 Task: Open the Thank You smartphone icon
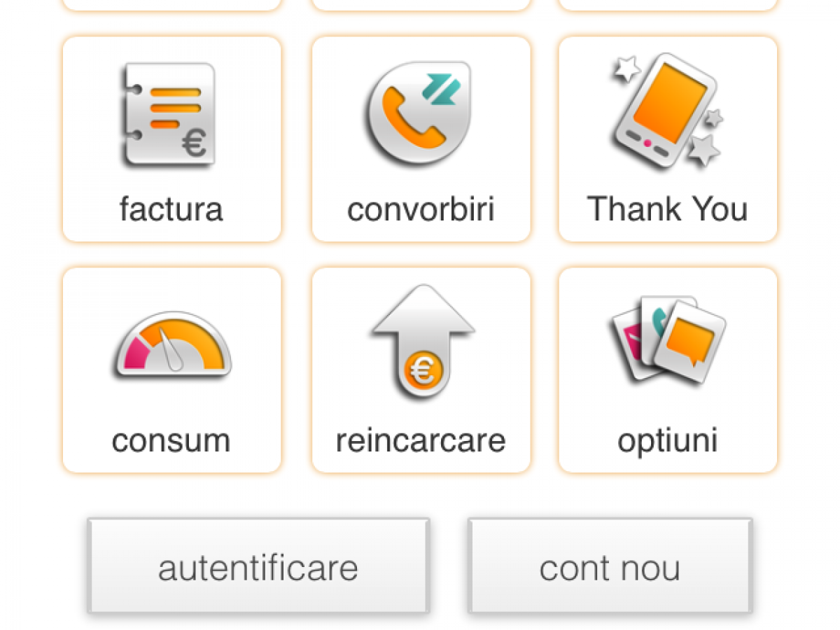tap(666, 111)
